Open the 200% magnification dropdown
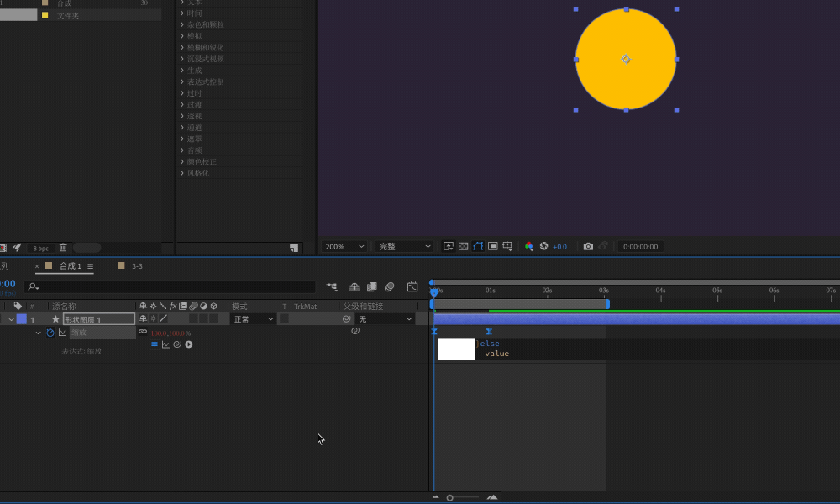The image size is (840, 504). [x=344, y=246]
